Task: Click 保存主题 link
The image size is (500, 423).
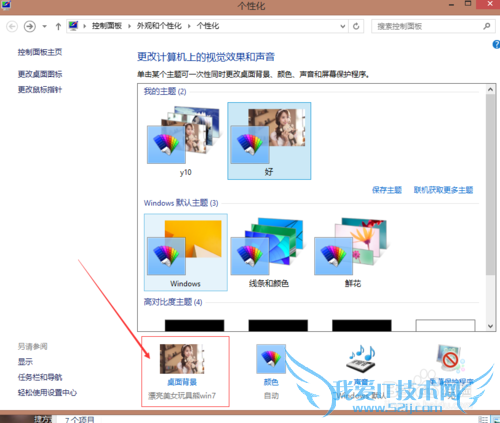Action: coord(387,190)
